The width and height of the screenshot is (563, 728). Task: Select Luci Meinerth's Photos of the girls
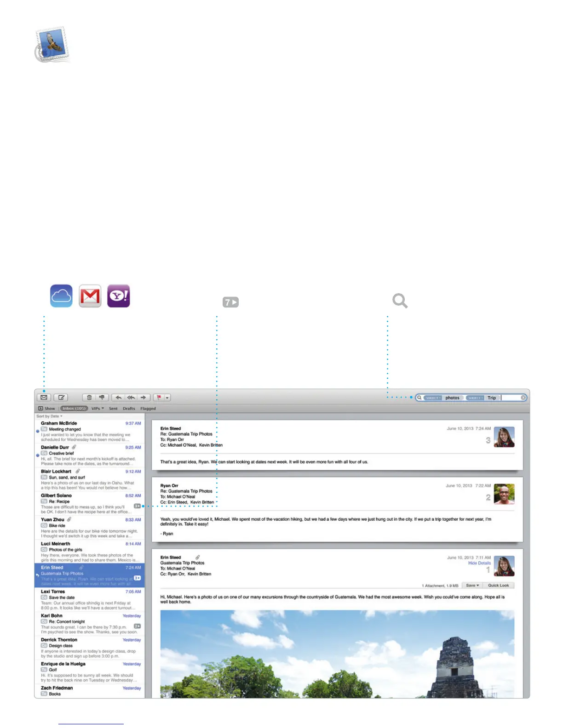tap(90, 552)
